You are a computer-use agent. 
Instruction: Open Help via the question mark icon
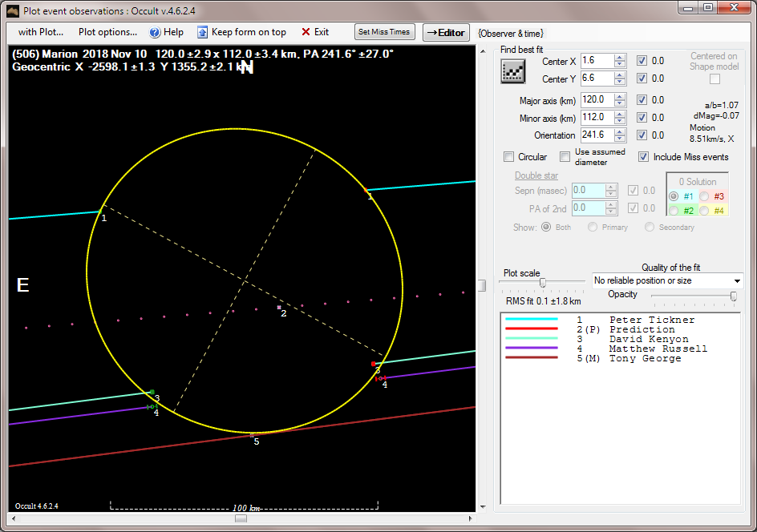156,32
